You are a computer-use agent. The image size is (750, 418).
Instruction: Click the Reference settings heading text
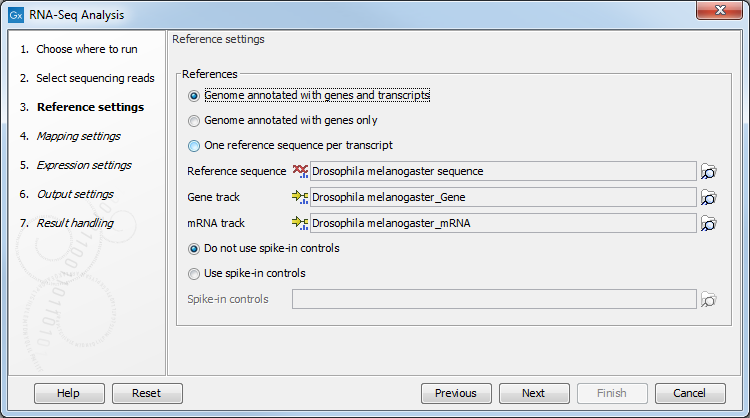click(x=218, y=39)
